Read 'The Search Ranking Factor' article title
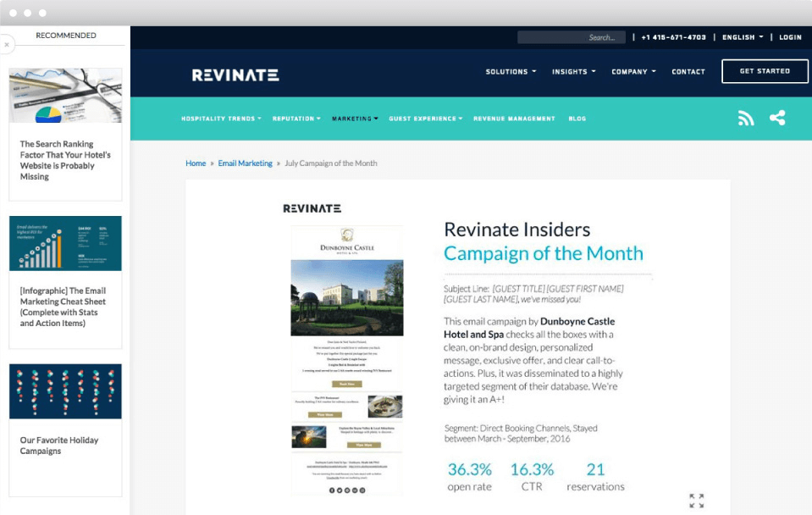This screenshot has height=515, width=812. point(65,160)
